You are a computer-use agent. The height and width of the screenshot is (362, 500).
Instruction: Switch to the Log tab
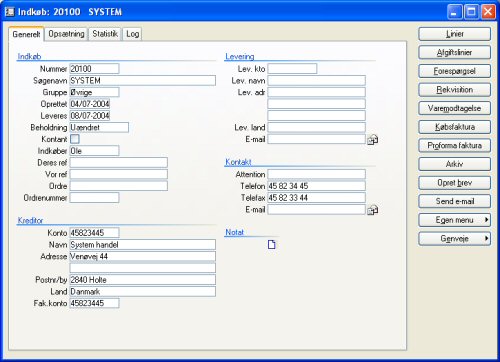[x=132, y=34]
